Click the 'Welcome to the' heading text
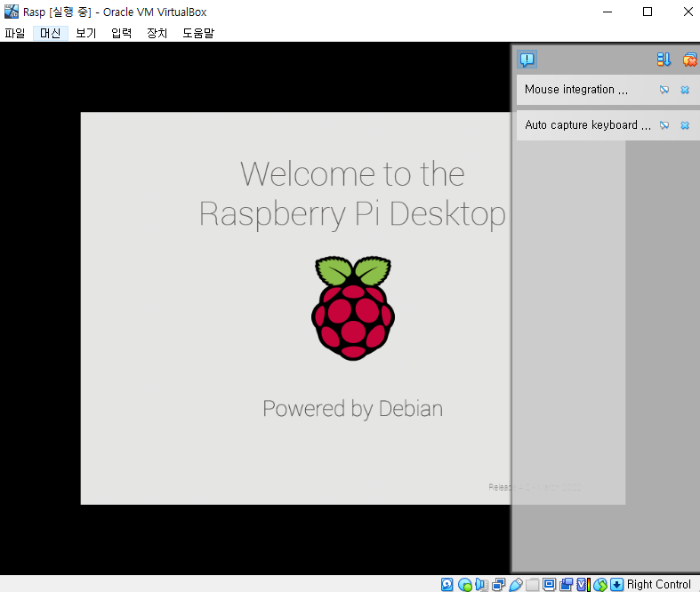 pyautogui.click(x=353, y=174)
